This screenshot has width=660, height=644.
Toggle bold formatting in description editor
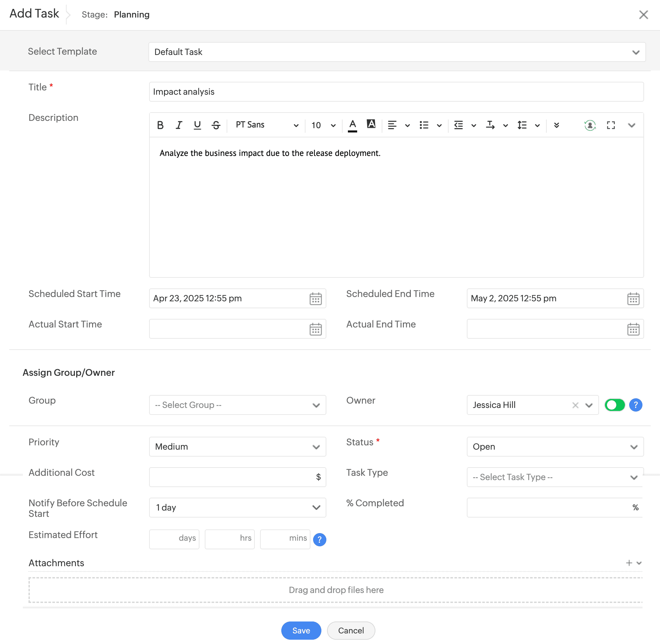click(x=160, y=125)
